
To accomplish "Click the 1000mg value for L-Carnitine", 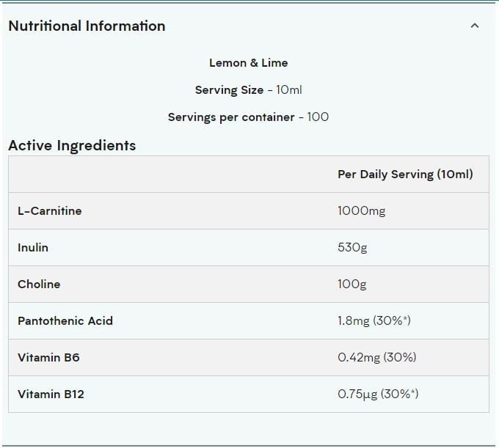I will click(x=361, y=211).
